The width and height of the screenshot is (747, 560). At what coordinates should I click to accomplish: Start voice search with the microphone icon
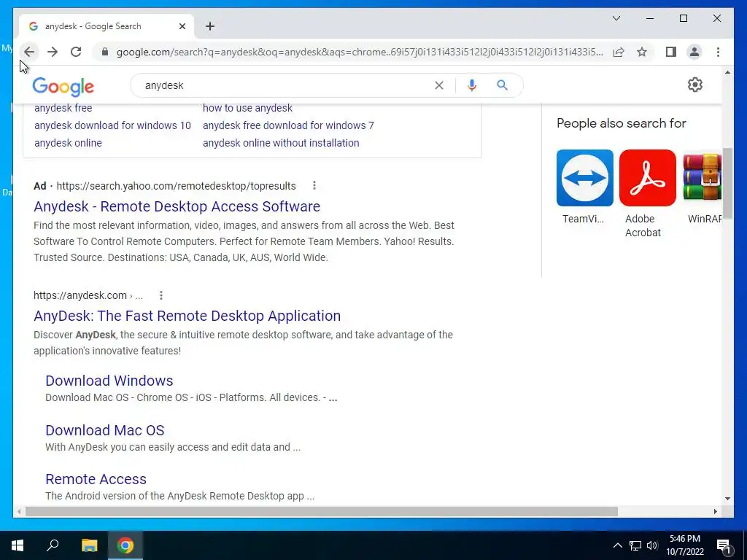click(x=472, y=85)
